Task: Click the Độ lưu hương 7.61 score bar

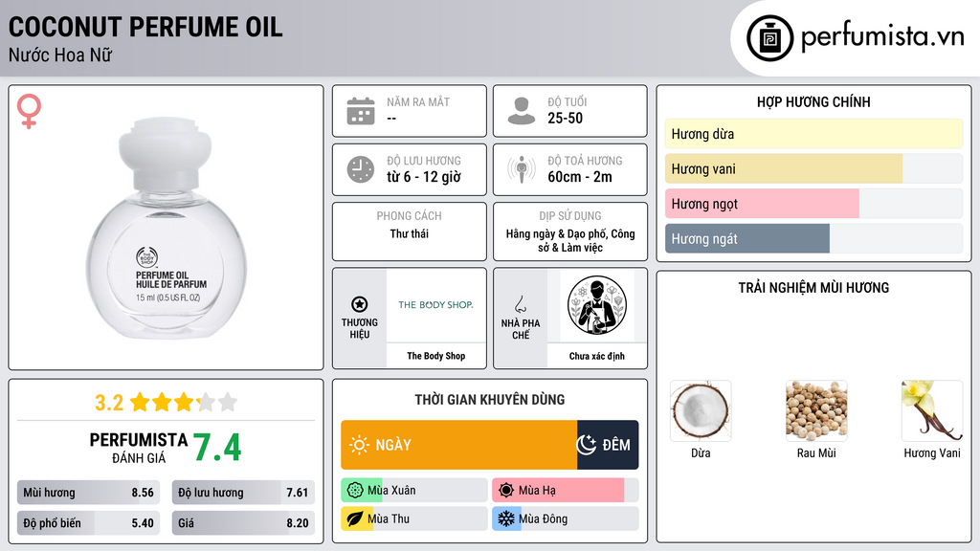Action: tap(243, 493)
